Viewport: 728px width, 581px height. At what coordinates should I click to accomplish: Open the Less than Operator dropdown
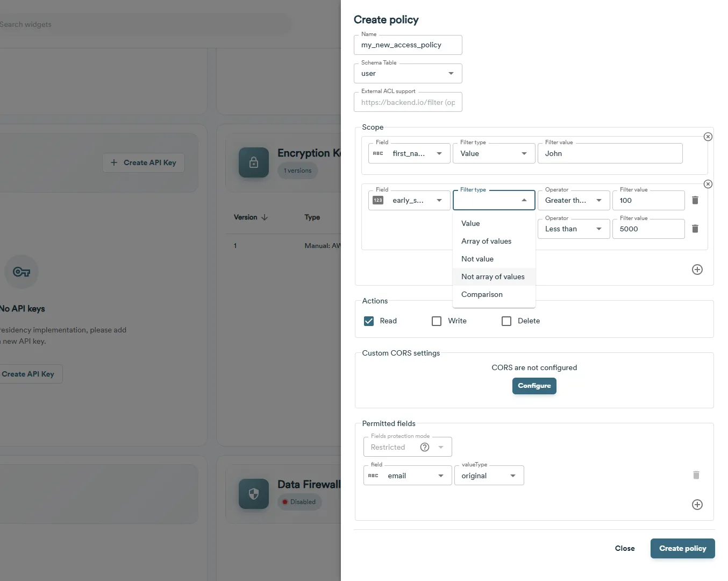click(574, 229)
